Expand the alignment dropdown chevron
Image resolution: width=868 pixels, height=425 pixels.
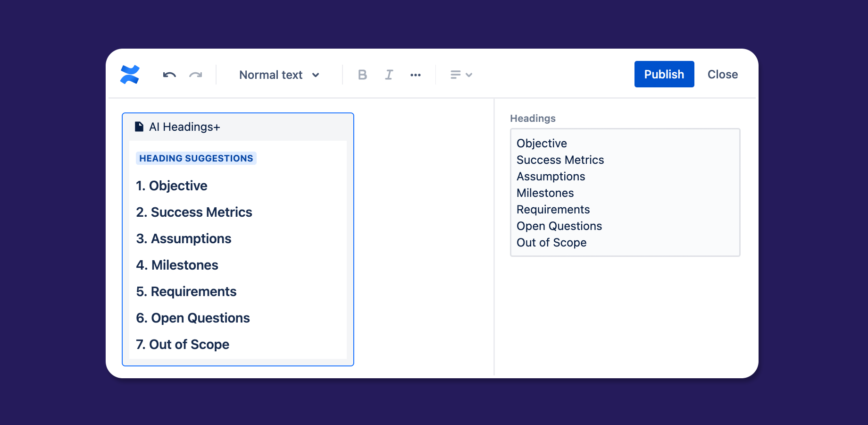click(469, 75)
